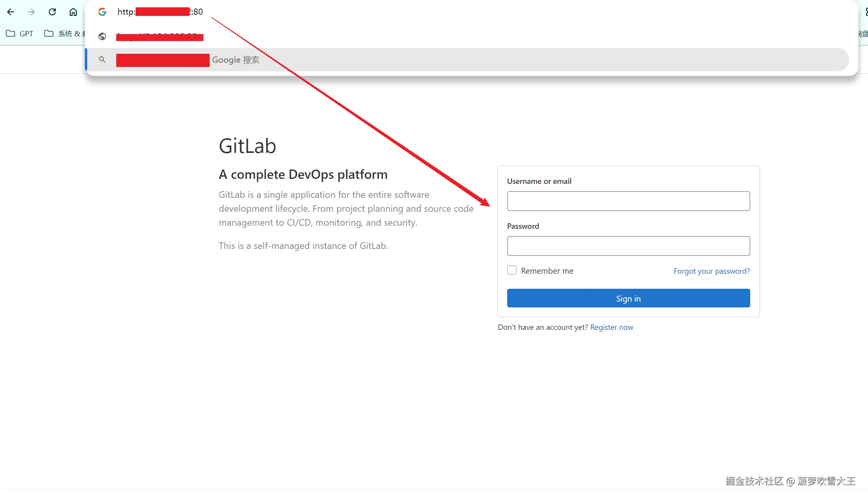This screenshot has width=868, height=499.
Task: Go to the browser Home page
Action: coord(73,12)
